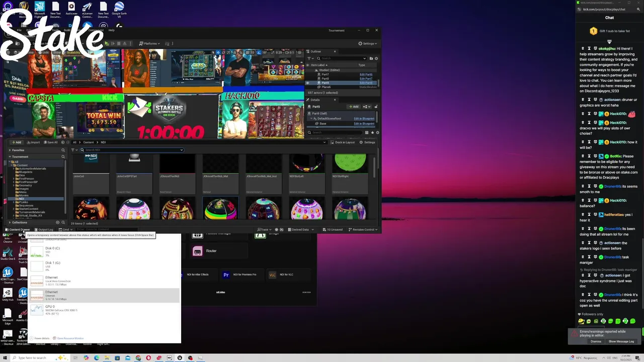Image resolution: width=644 pixels, height=362 pixels.
Task: Open the editor Settings dropdown
Action: coord(367,44)
